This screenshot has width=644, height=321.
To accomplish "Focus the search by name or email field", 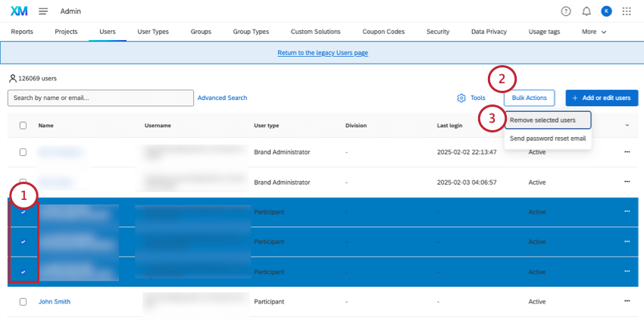I will (100, 98).
